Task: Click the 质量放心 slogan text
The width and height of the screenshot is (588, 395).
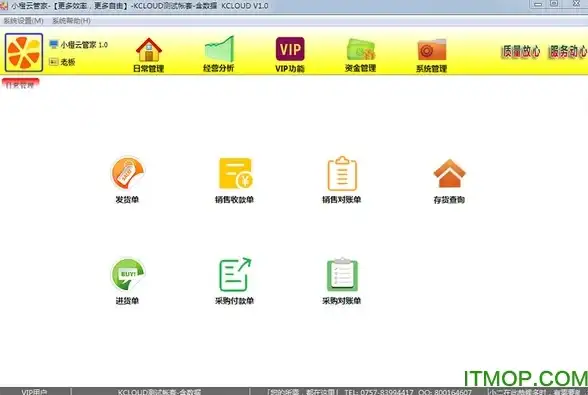Action: point(521,51)
